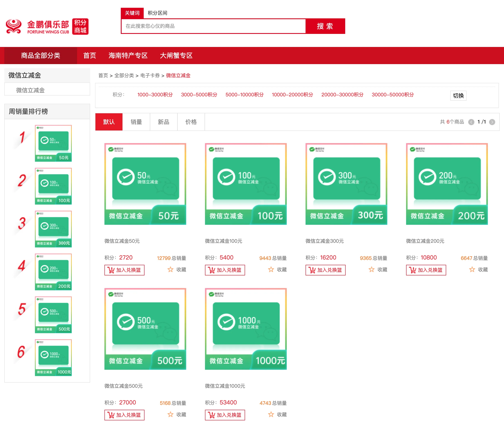Add 微信立减金100元 to exchange basket
504x432 pixels.
click(225, 270)
